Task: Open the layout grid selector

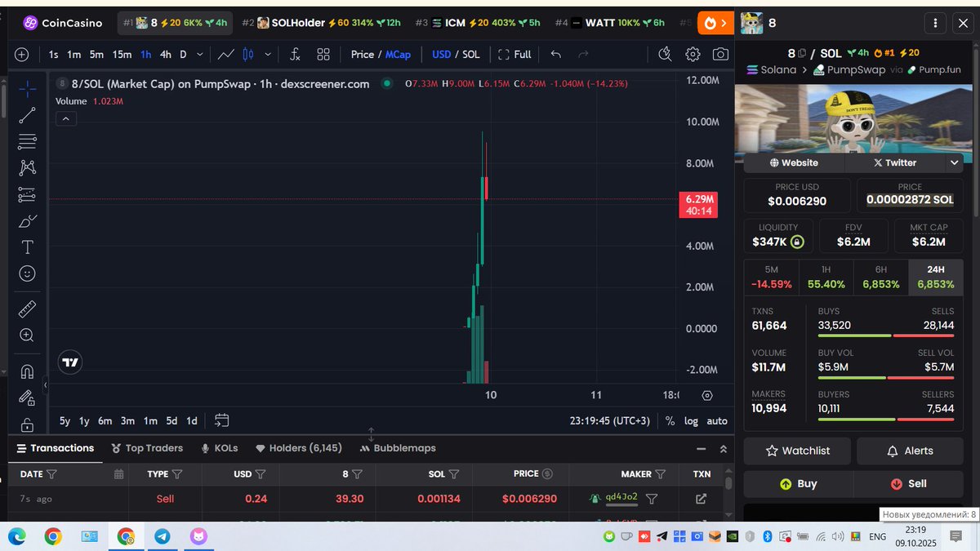Action: [x=323, y=55]
